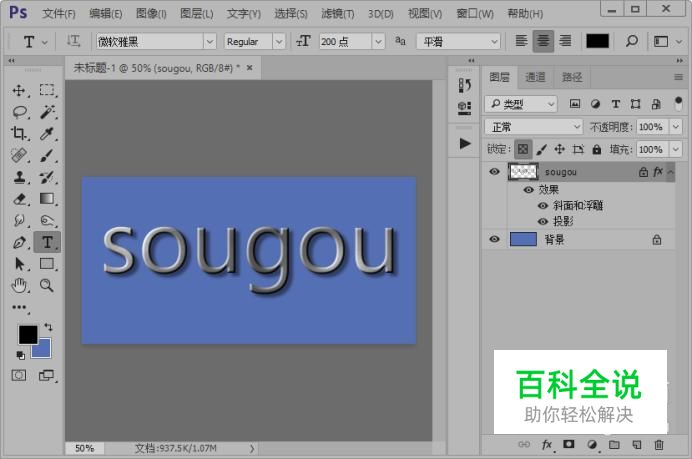Image resolution: width=692 pixels, height=459 pixels.
Task: Select the Zoom tool
Action: (x=47, y=286)
